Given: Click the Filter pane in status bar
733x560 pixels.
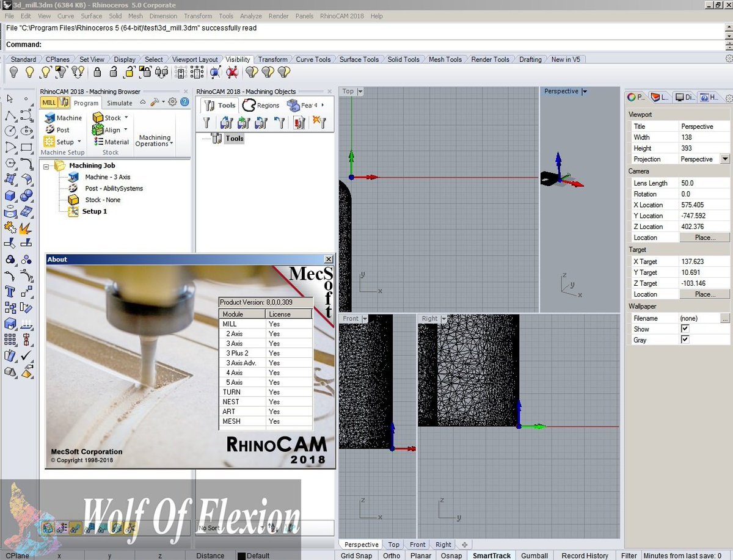Looking at the screenshot, I should (x=629, y=555).
